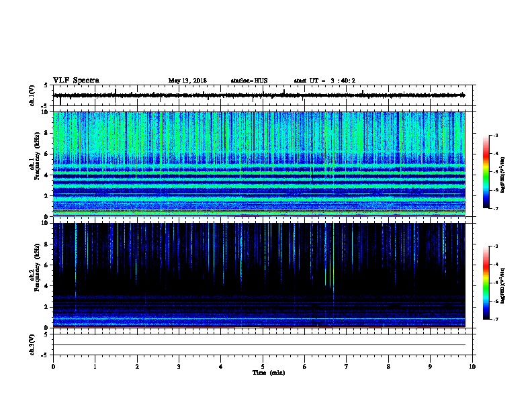Click the upper color bar's log(PSD) units label
The image size is (532, 411).
pyautogui.click(x=502, y=175)
